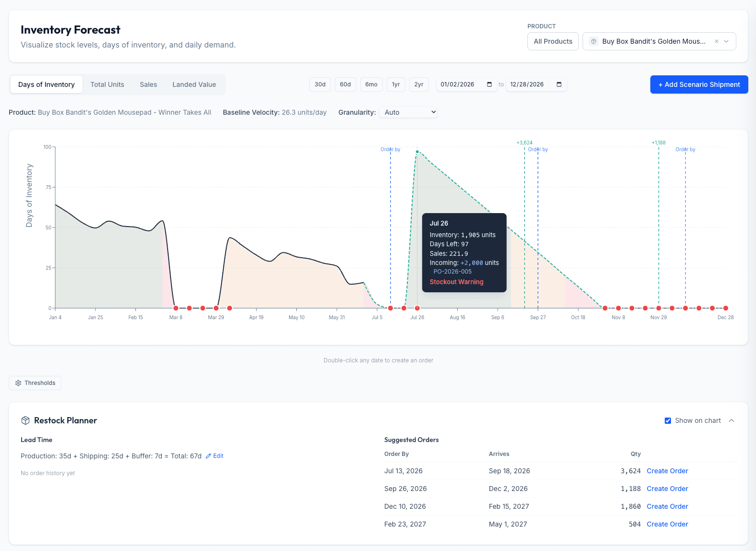Image resolution: width=756 pixels, height=551 pixels.
Task: Click the PO-2026-005 link in tooltip
Action: coord(452,272)
